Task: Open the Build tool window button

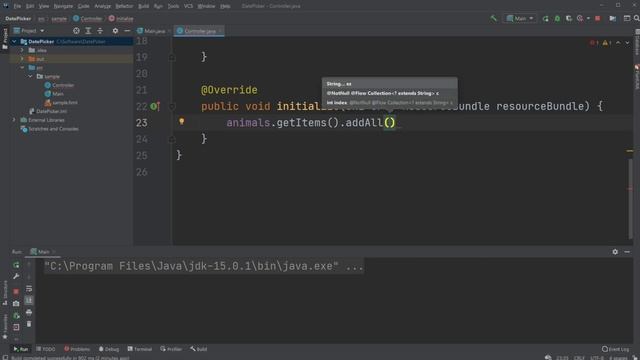Action: [x=199, y=349]
